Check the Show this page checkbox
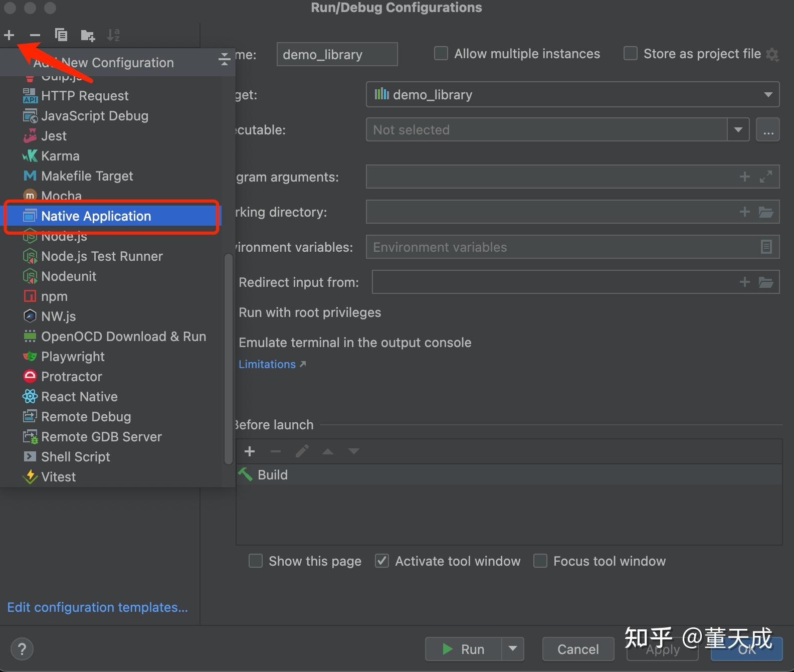The width and height of the screenshot is (794, 672). [256, 561]
